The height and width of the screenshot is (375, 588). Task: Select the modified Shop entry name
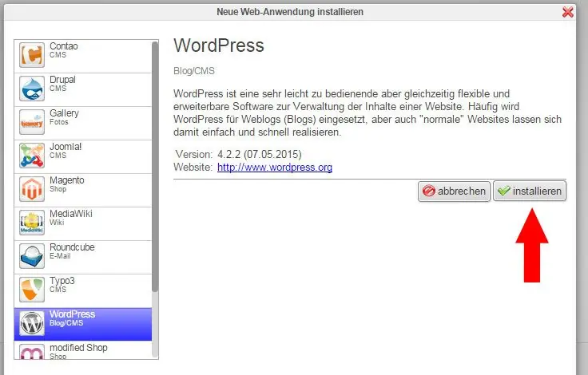click(78, 348)
